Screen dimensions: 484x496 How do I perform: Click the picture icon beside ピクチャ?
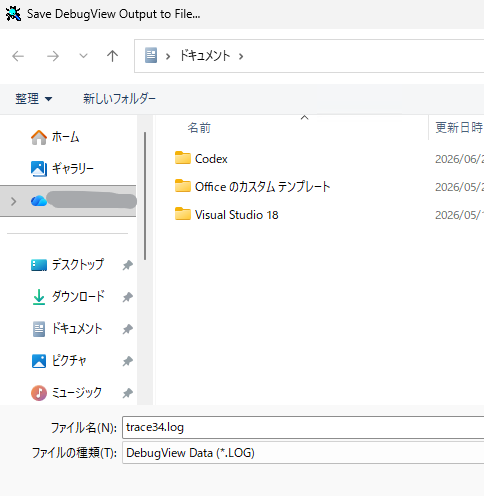pos(39,361)
